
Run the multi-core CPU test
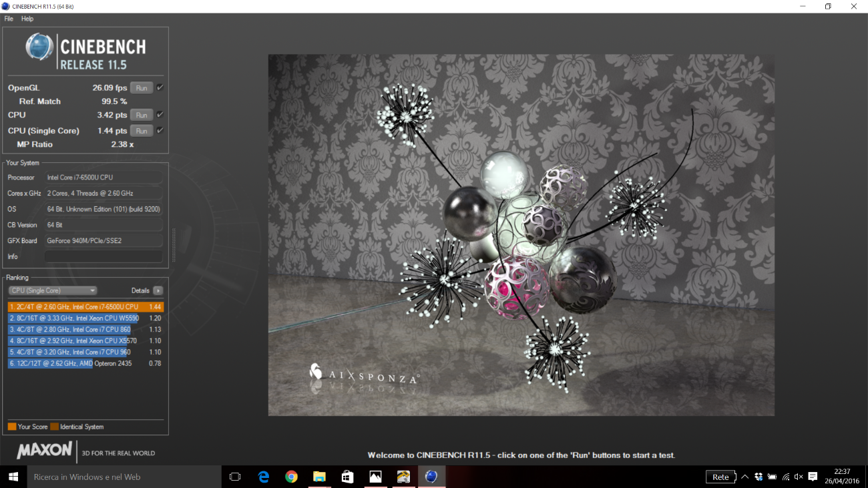(142, 115)
